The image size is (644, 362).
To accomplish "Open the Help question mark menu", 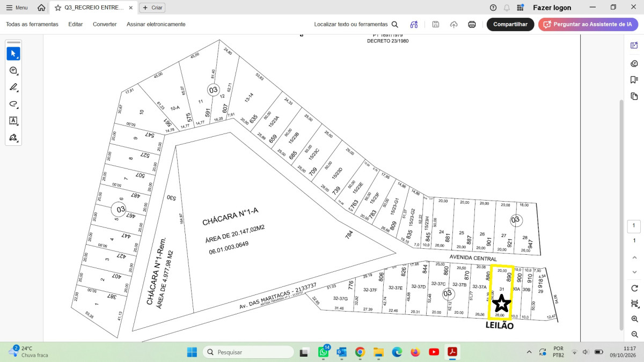I will pyautogui.click(x=493, y=8).
